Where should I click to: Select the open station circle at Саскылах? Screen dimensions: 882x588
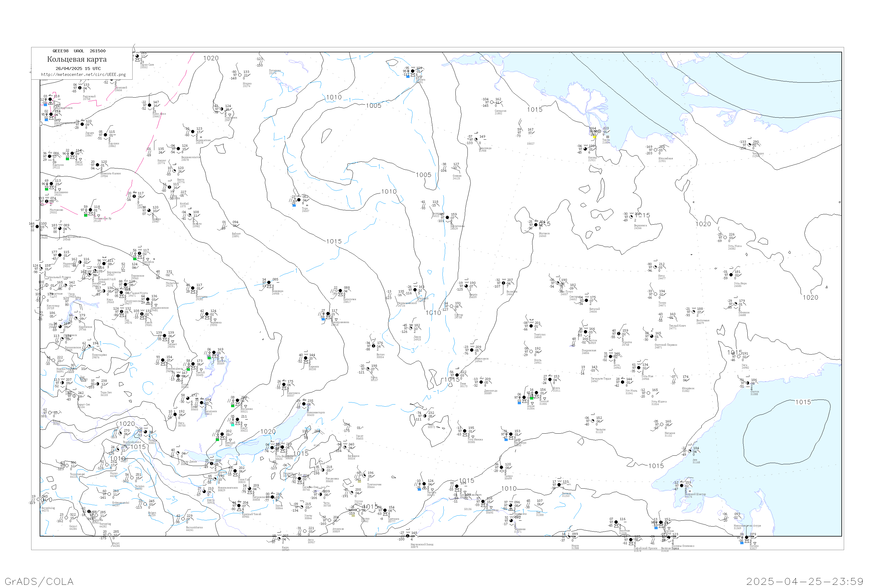point(492,102)
